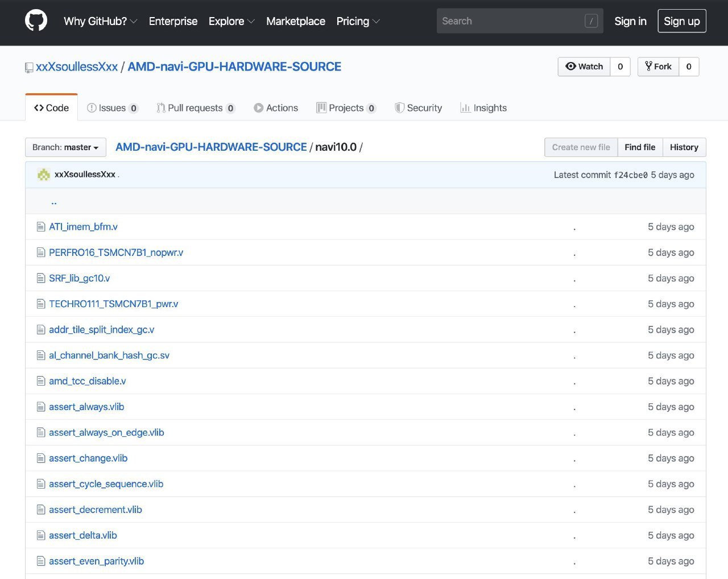The height and width of the screenshot is (579, 728).
Task: Click file icon next to assert_always.vlib
Action: click(x=41, y=407)
